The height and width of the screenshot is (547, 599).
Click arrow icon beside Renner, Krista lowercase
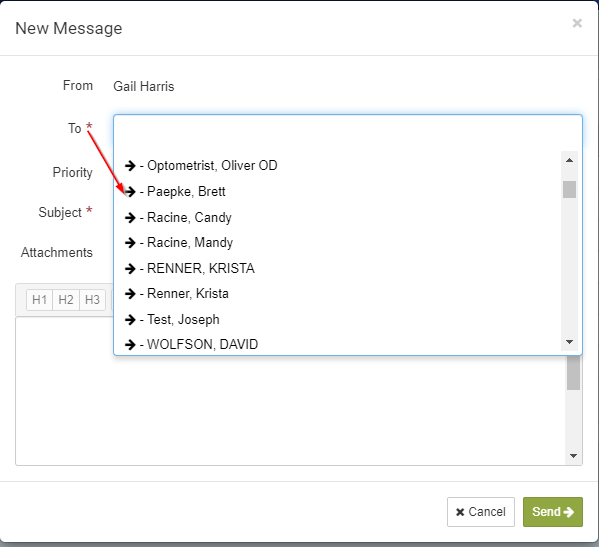pos(130,294)
